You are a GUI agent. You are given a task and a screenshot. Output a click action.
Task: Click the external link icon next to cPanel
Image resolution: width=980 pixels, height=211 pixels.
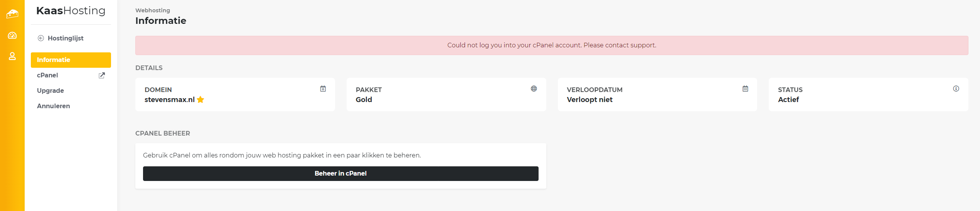coord(102,75)
